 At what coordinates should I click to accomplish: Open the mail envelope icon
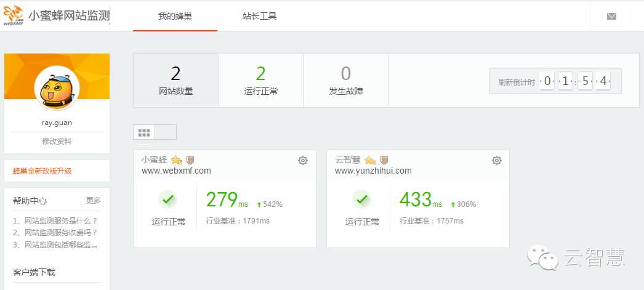[x=611, y=16]
